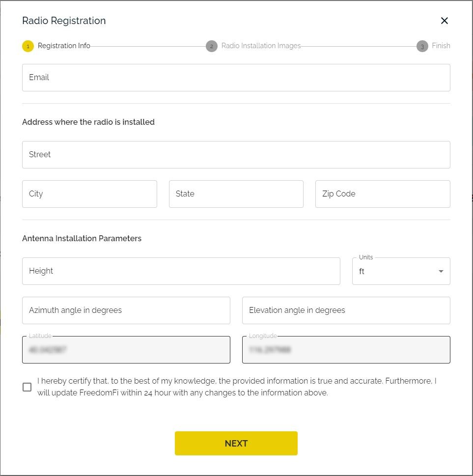The image size is (473, 476).
Task: Select the Finish step label
Action: point(441,46)
